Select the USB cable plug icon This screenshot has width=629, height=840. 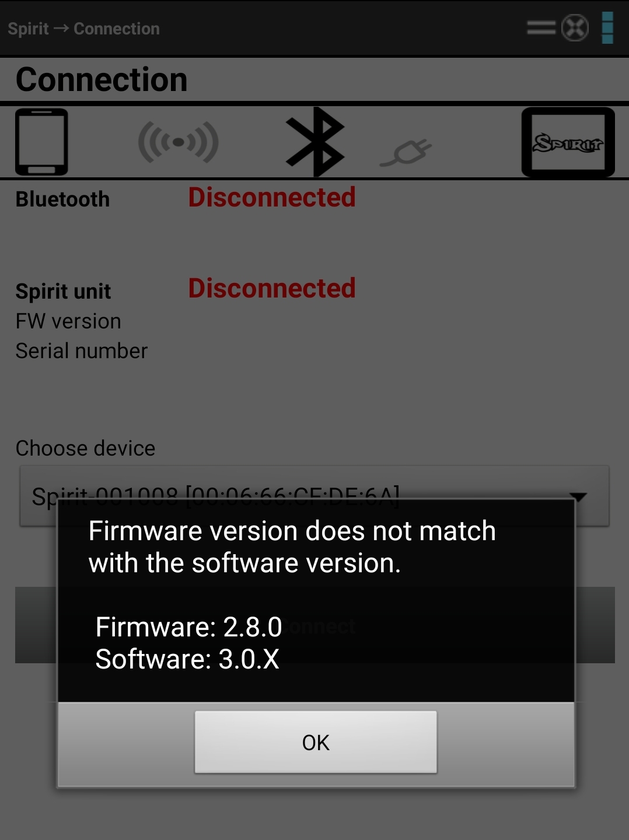click(x=406, y=153)
